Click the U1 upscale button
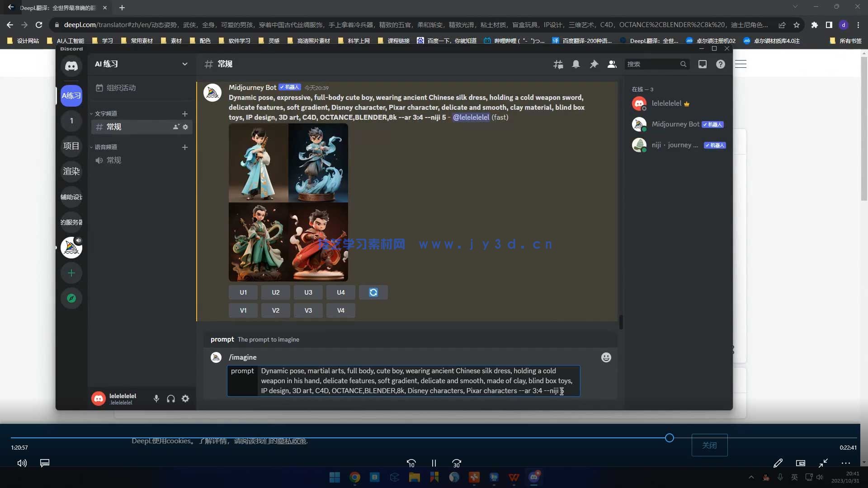Viewport: 868px width, 488px height. pos(243,292)
